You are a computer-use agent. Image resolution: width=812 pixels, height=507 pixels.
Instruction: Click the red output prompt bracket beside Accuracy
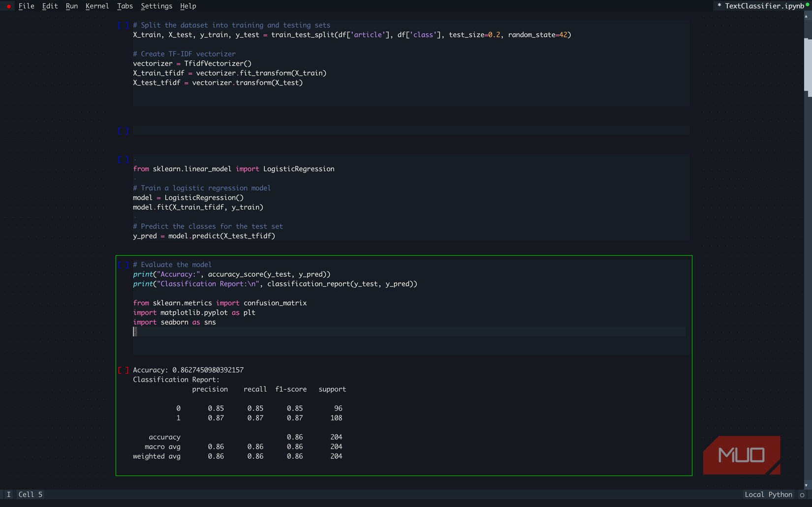(123, 370)
